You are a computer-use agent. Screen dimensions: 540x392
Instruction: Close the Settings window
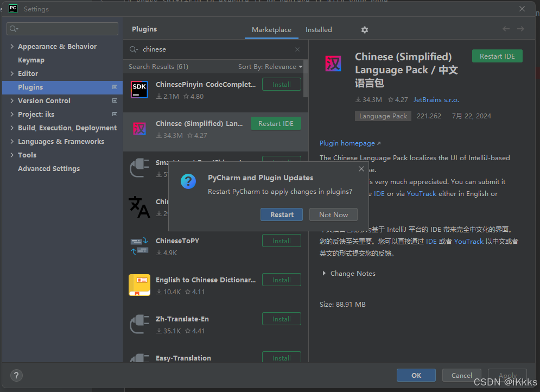coord(522,9)
